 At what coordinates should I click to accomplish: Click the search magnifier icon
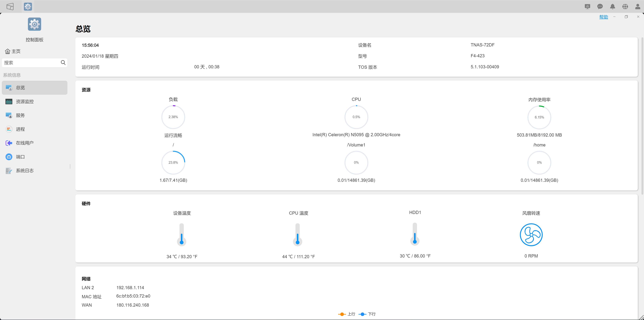click(x=63, y=62)
